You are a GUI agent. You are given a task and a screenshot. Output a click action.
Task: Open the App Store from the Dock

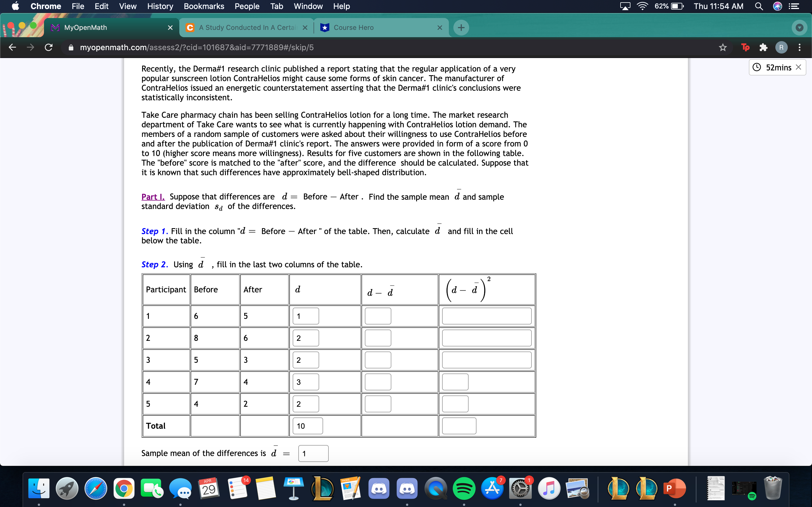(x=492, y=489)
